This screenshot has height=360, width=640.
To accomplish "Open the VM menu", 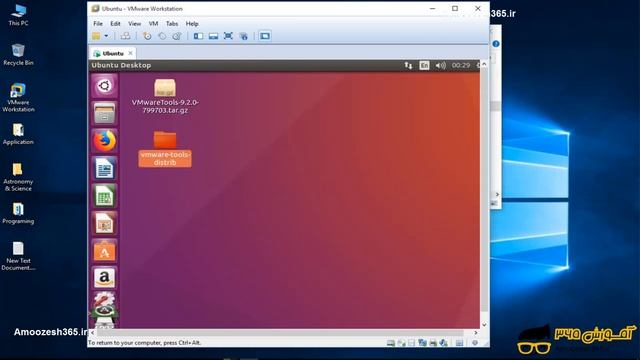I will (153, 24).
